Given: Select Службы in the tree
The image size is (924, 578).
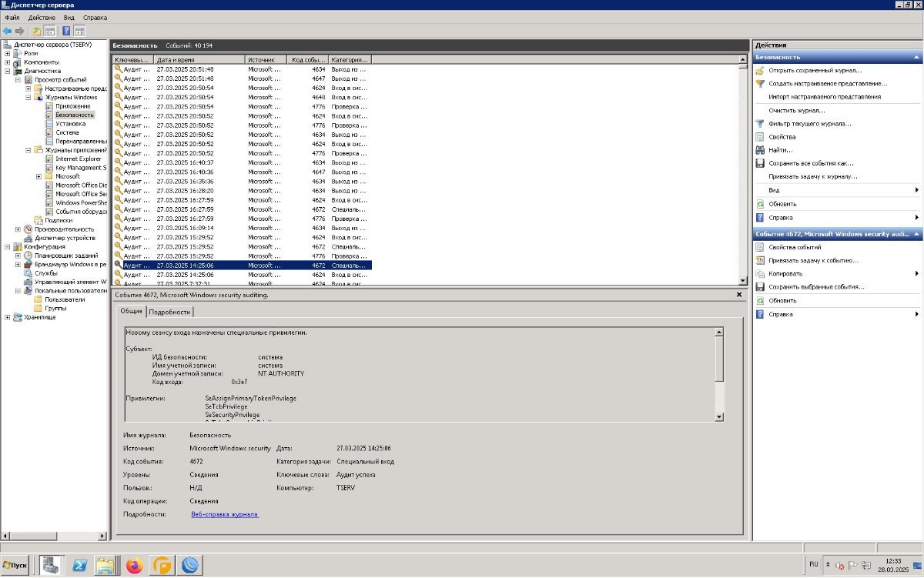Looking at the screenshot, I should (45, 272).
